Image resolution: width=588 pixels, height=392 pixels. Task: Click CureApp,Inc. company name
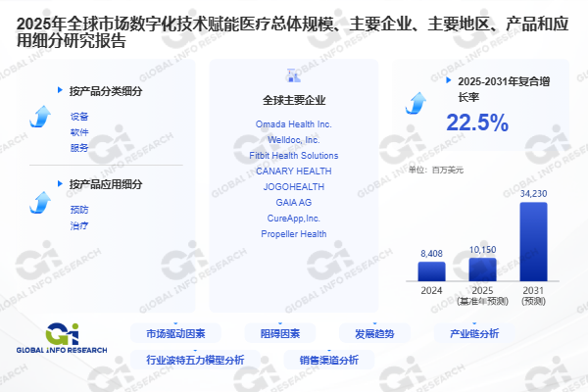click(x=294, y=219)
